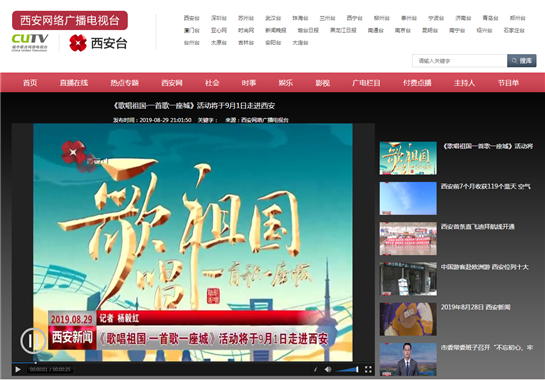Click 中国游客赴欧洲游 sidebar title
Viewport: 545px width, 380px height.
point(485,267)
